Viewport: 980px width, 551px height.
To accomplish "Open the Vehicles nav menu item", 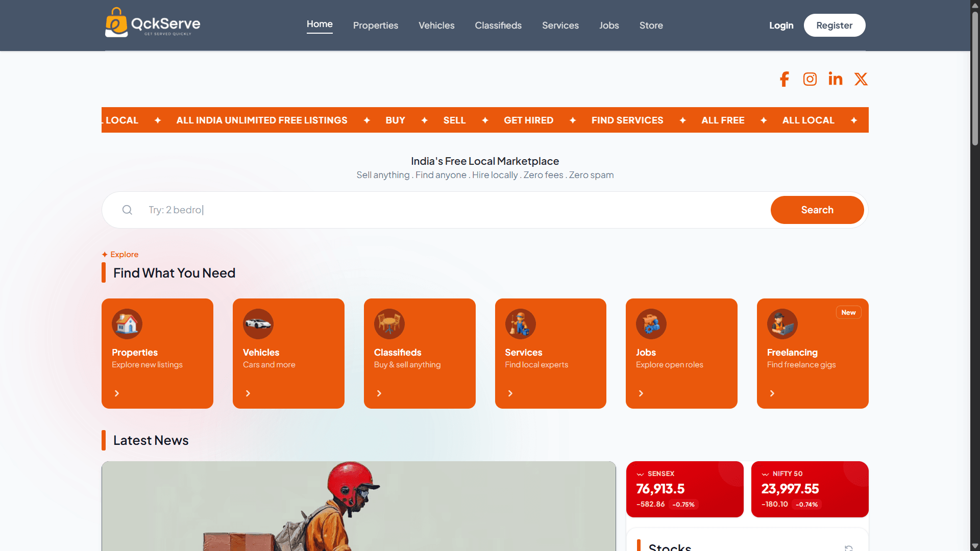I will click(x=436, y=26).
